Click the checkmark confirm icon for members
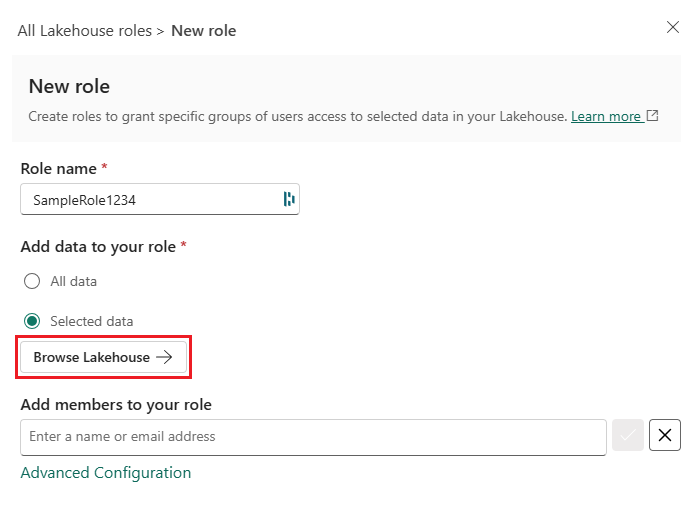Screen dimensions: 700x517 [x=628, y=435]
